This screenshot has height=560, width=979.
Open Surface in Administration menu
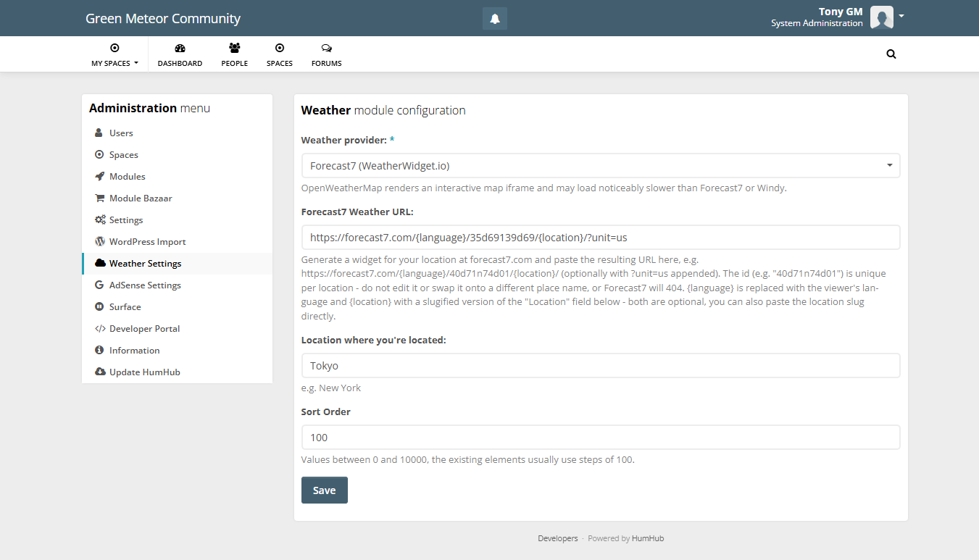(178, 306)
